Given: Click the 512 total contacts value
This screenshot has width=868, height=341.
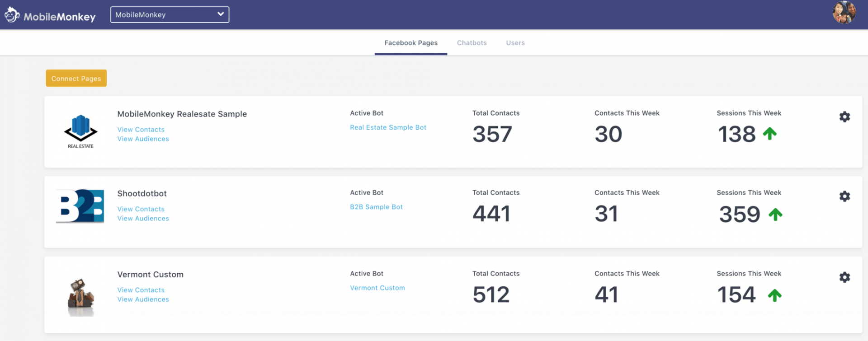Looking at the screenshot, I should coord(491,294).
